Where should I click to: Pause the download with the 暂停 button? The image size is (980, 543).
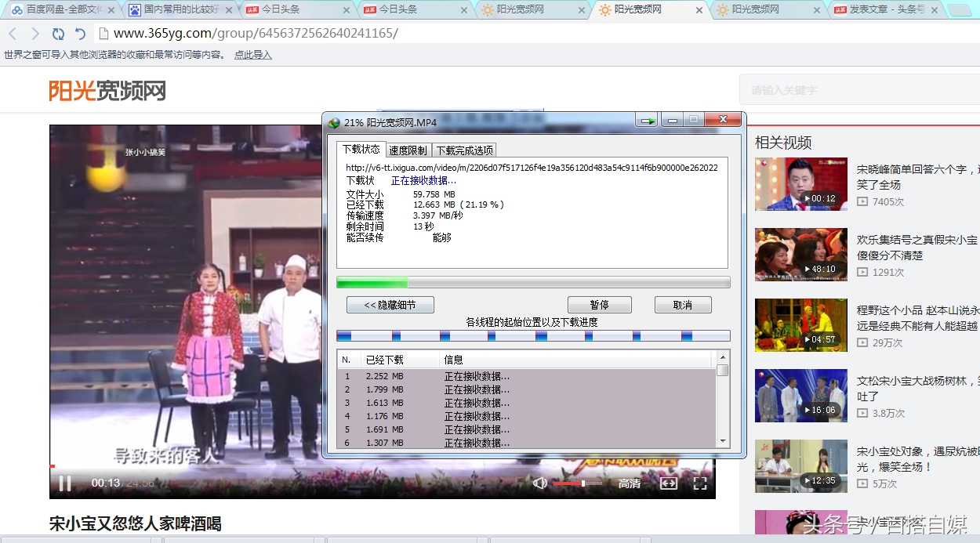[599, 305]
